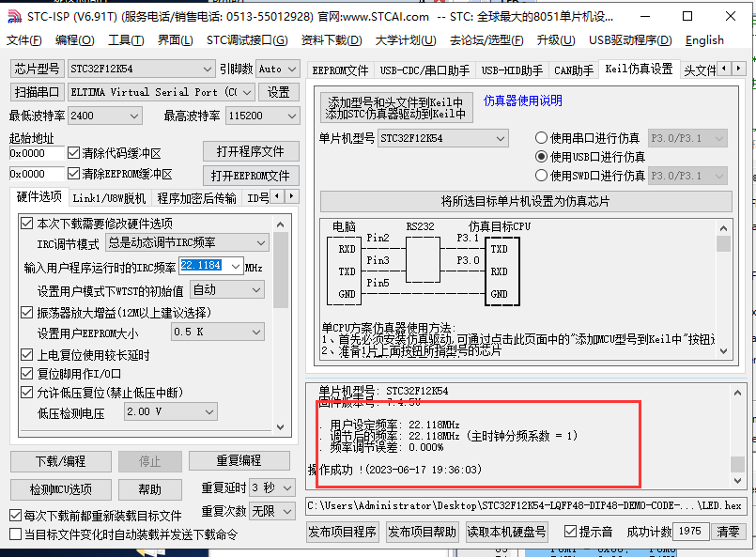Open 芯片型号 STC32F12K54 dropdown
This screenshot has width=756, height=557.
[141, 69]
